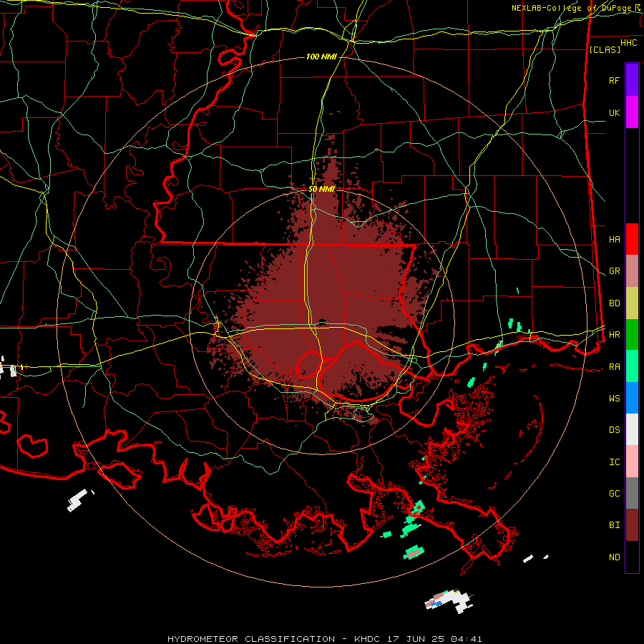Click the BD legend label
This screenshot has height=644, width=644.
coord(615,303)
